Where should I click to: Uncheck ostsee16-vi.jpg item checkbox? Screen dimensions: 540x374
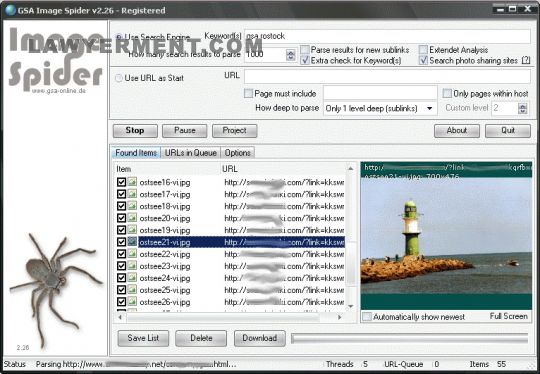tap(121, 182)
